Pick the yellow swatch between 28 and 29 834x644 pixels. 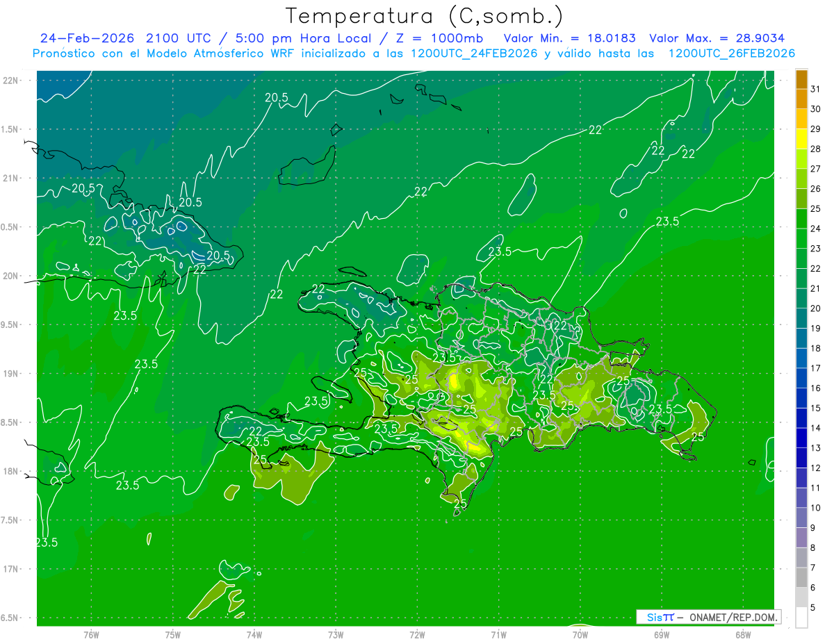801,139
